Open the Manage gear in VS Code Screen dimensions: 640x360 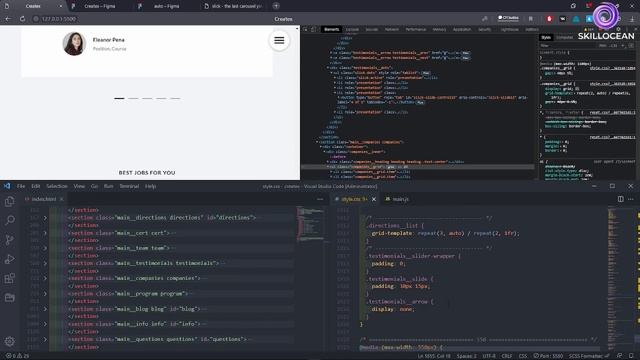(9, 341)
